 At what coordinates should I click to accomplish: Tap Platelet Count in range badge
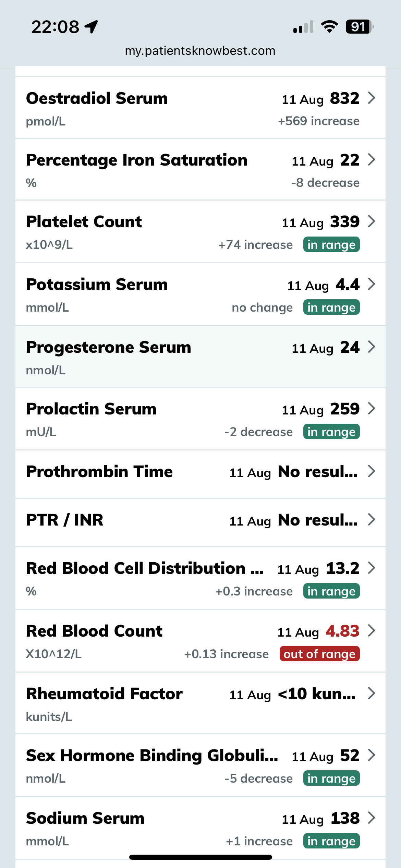pos(331,245)
